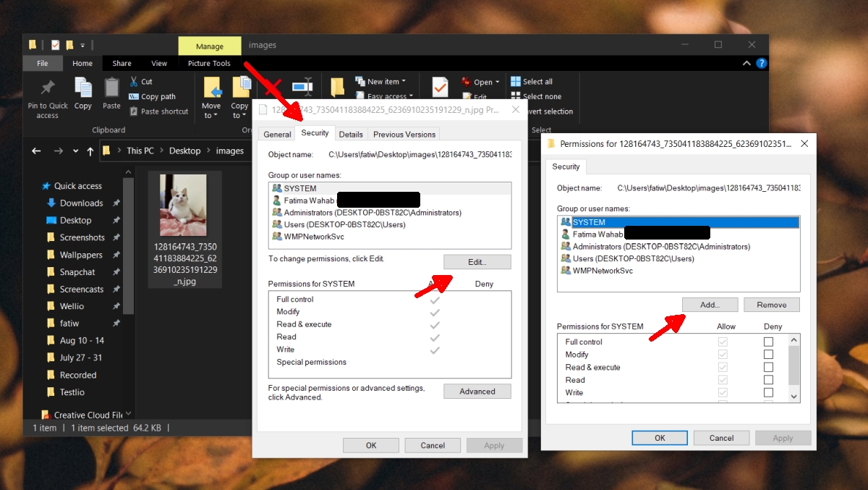
Task: Check the Deny box for Modify
Action: click(x=767, y=354)
